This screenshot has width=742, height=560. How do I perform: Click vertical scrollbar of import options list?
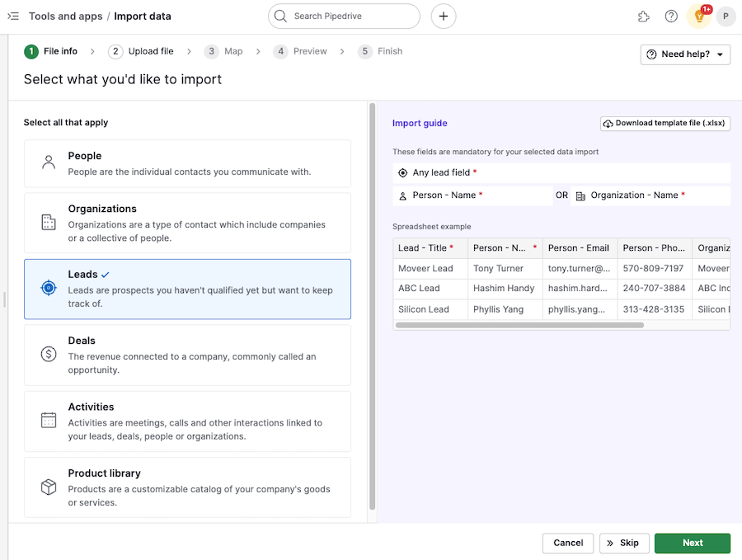373,306
